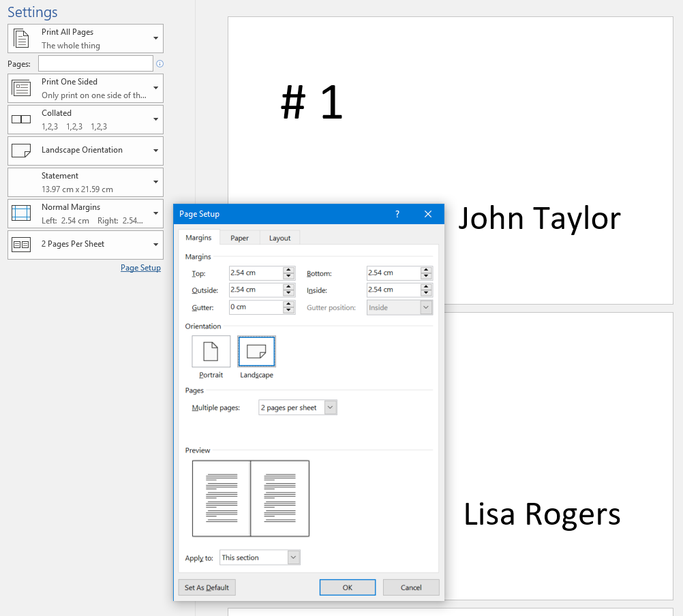
Task: Click the info icon beside Pages field
Action: coord(160,64)
